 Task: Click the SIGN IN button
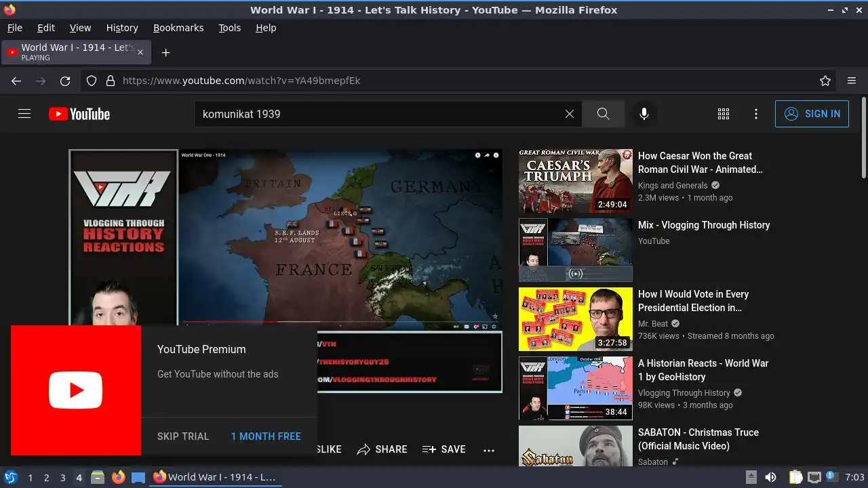(x=812, y=114)
